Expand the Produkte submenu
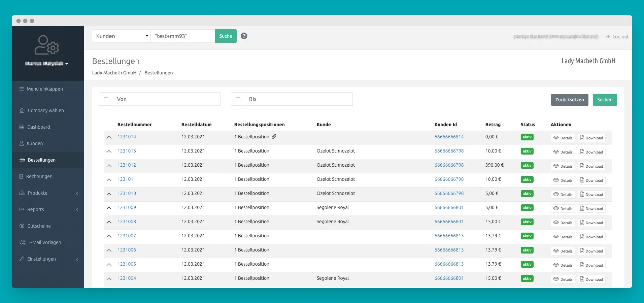 click(x=77, y=193)
